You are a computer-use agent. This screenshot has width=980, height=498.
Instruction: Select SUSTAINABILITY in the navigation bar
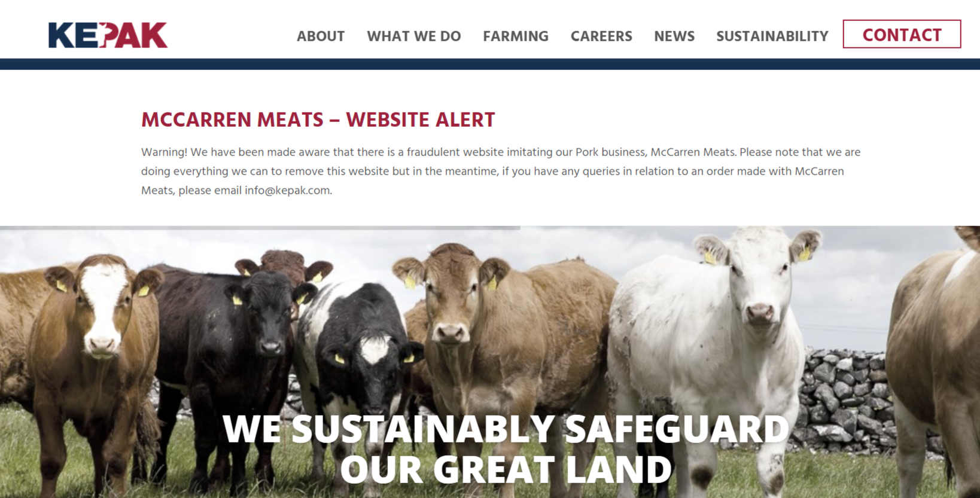tap(772, 36)
